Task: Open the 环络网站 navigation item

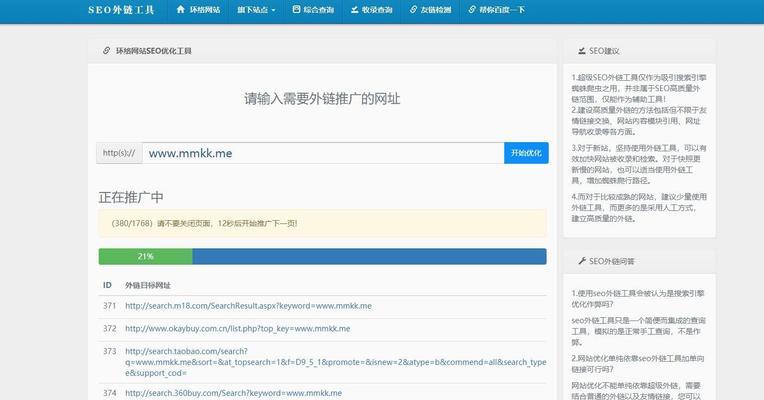Action: [x=205, y=10]
